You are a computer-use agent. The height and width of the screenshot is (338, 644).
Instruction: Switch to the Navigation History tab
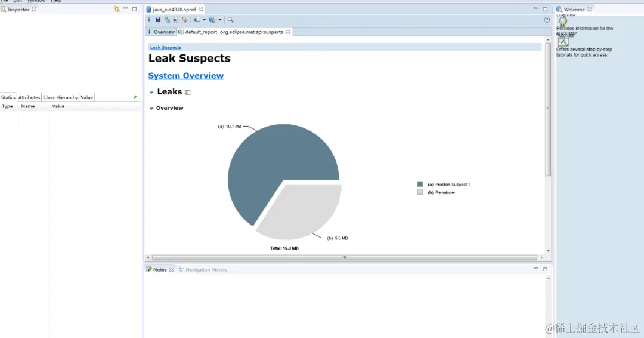[203, 270]
